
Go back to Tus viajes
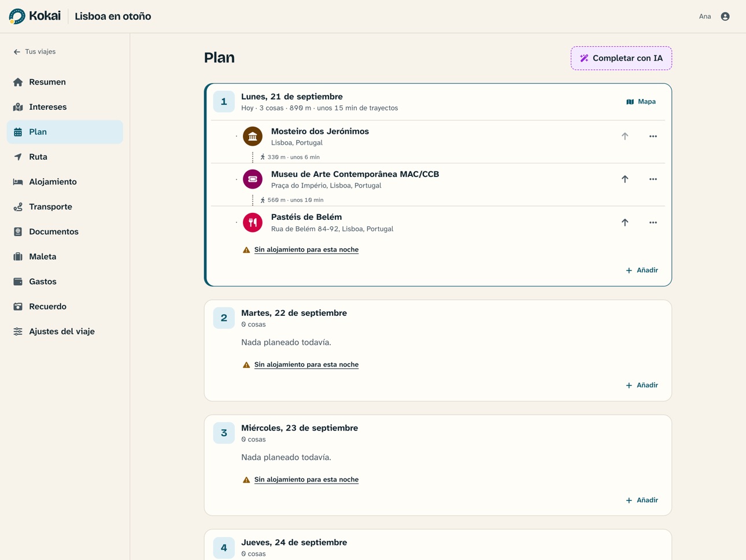pyautogui.click(x=35, y=51)
